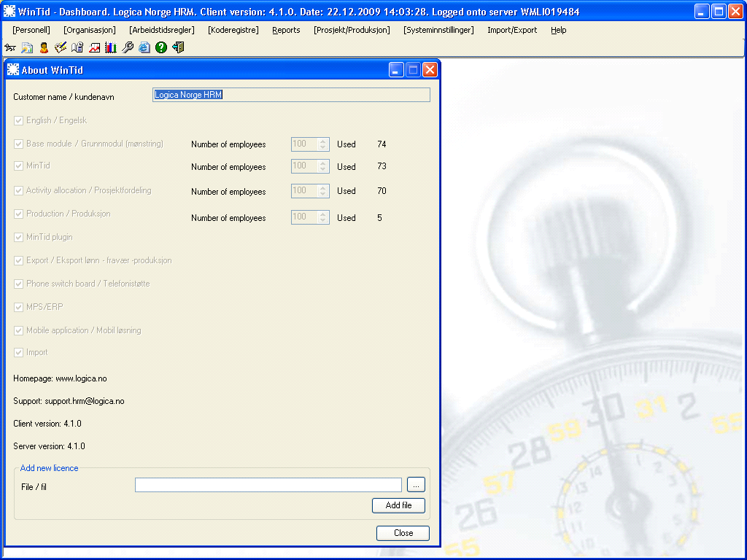The width and height of the screenshot is (747, 560).
Task: Click the Support: support.hrm@logica.no text
Action: pos(69,401)
